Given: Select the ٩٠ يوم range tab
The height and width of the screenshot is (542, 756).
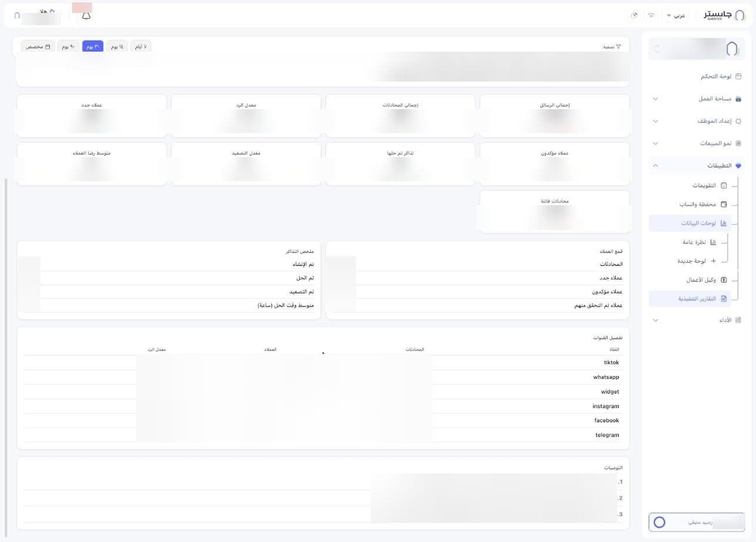Looking at the screenshot, I should click(69, 46).
